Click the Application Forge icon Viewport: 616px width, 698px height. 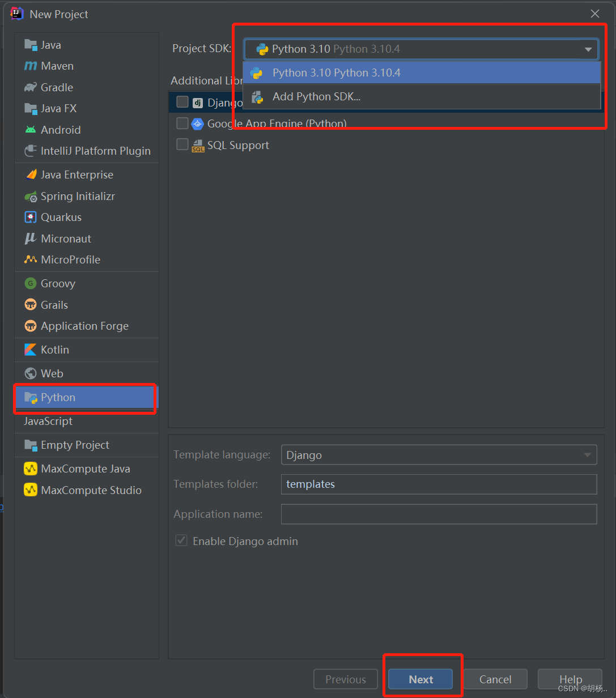click(31, 326)
